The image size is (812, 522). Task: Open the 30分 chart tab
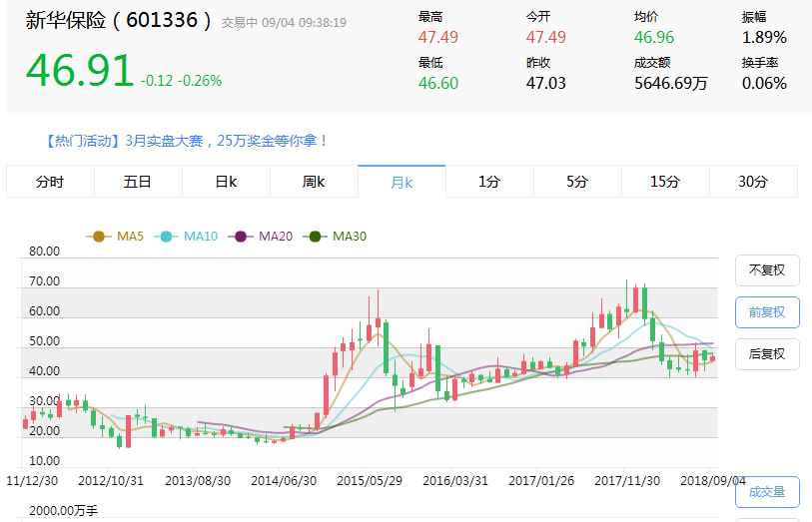pyautogui.click(x=753, y=182)
